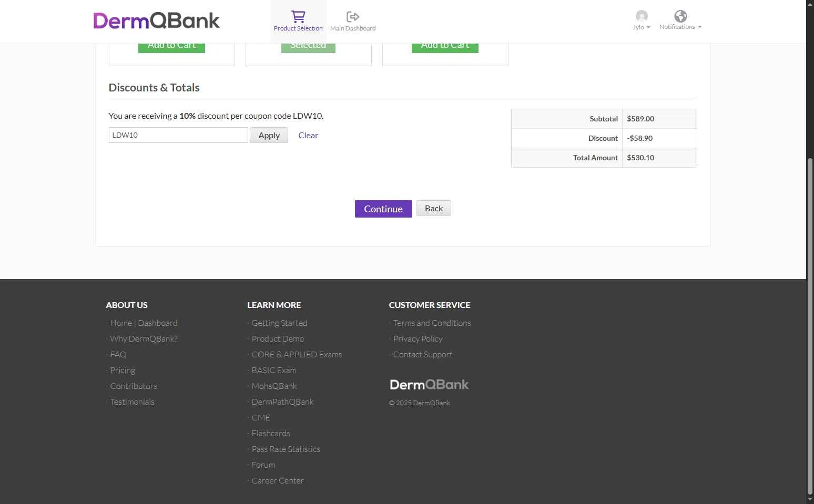View the Product Demo link
The width and height of the screenshot is (814, 504).
pos(278,338)
